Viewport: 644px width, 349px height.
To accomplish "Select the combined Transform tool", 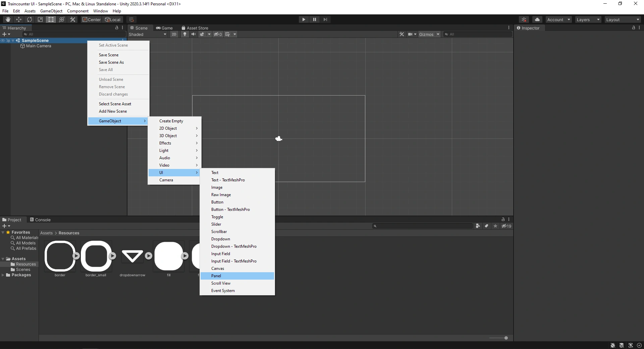I will tap(62, 19).
